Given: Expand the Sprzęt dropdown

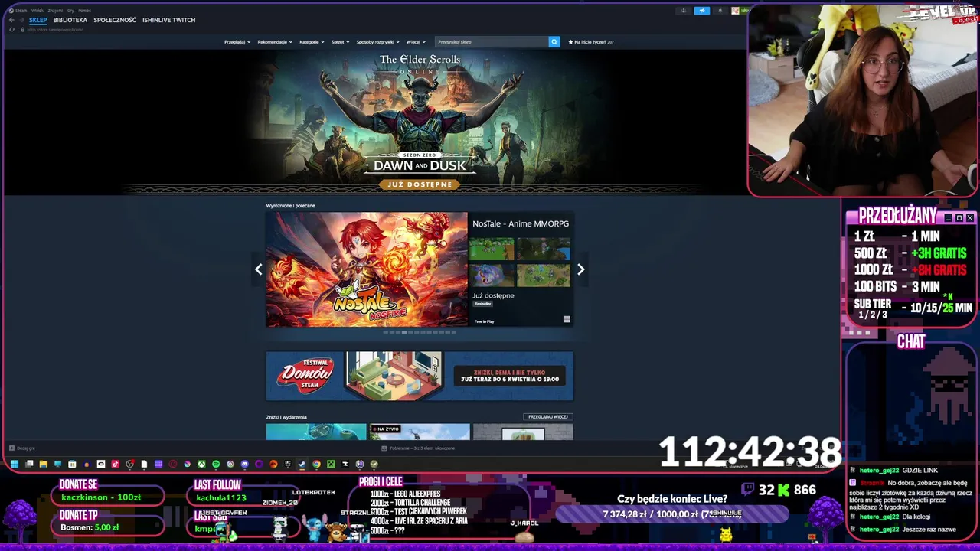Looking at the screenshot, I should click(x=340, y=42).
